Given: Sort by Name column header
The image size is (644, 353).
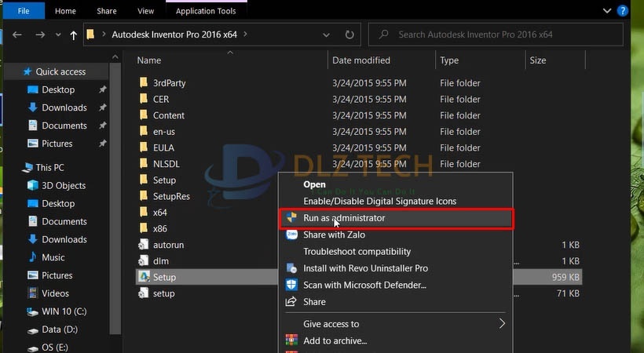Looking at the screenshot, I should (x=149, y=60).
